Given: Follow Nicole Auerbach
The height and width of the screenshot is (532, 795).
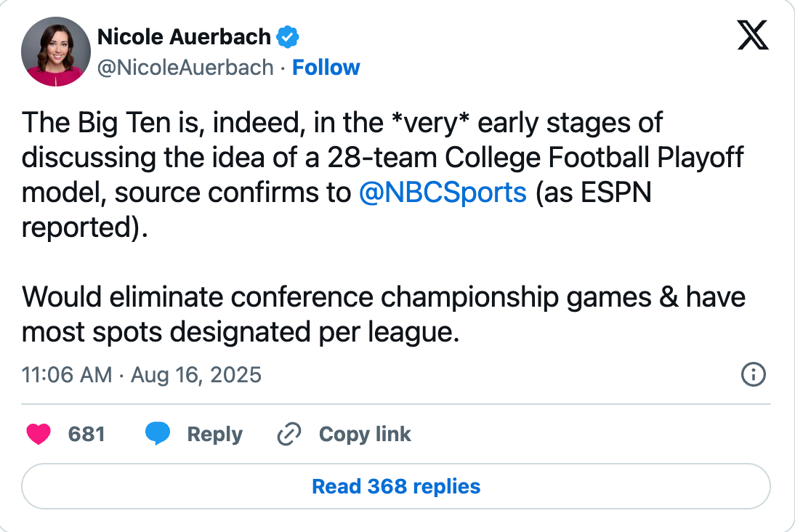Looking at the screenshot, I should 326,68.
